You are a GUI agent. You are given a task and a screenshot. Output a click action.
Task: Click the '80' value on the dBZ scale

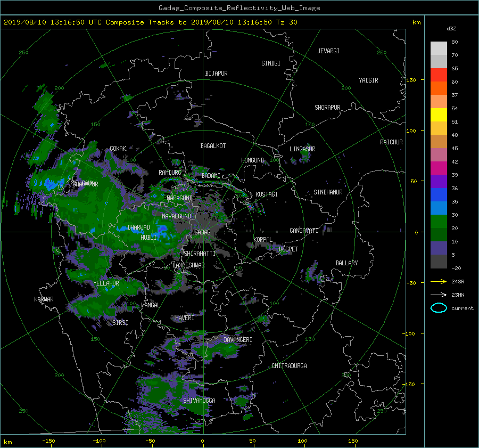[455, 42]
